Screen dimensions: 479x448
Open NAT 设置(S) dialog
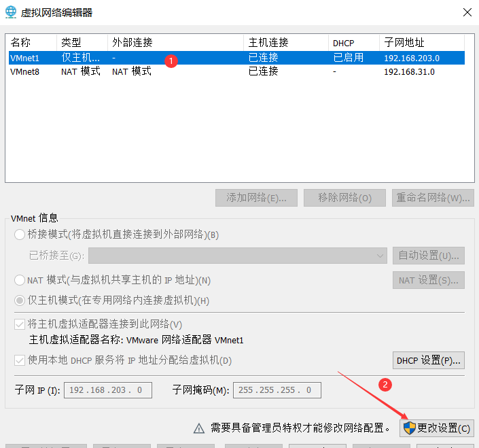[429, 280]
